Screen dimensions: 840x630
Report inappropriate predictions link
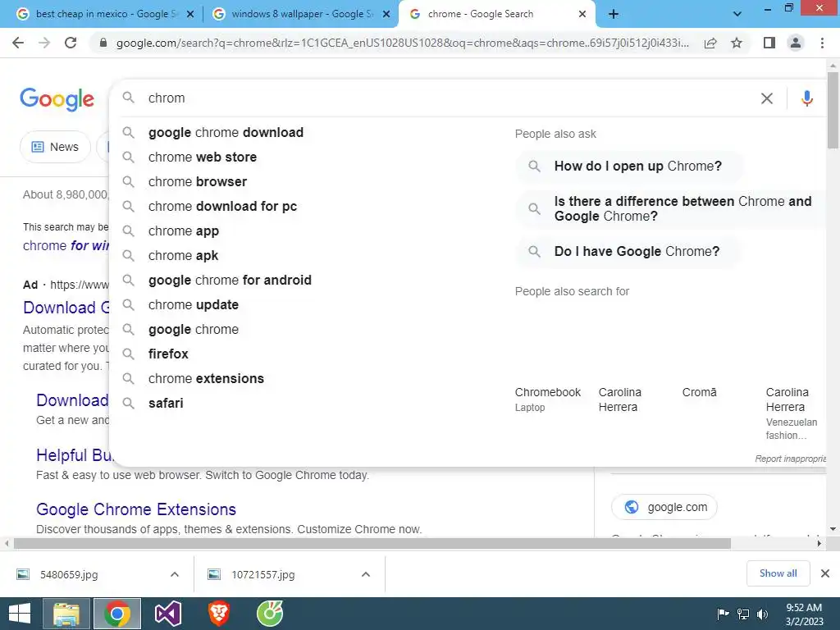click(x=790, y=459)
